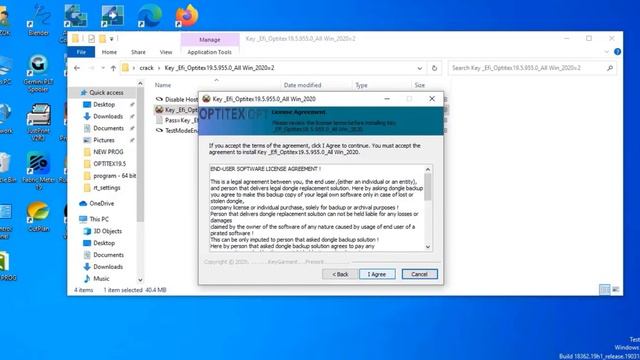Screen dimensions: 640x360
Task: Open the rt_settings folder
Action: 102,188
